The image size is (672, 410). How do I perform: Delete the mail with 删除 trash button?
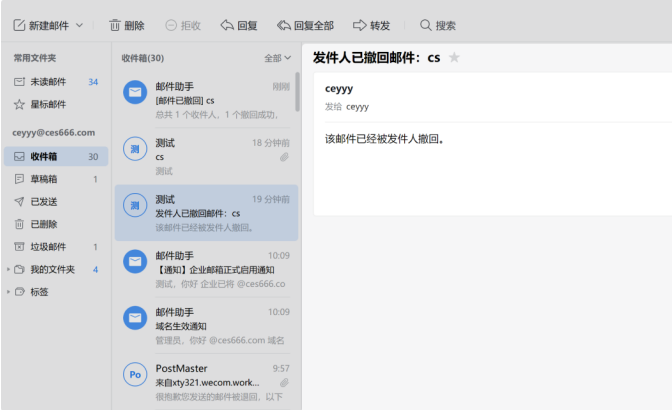pos(126,24)
